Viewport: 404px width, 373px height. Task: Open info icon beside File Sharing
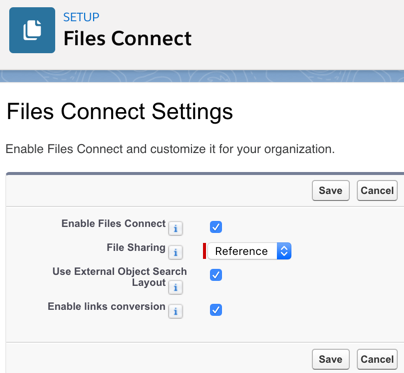pyautogui.click(x=175, y=252)
